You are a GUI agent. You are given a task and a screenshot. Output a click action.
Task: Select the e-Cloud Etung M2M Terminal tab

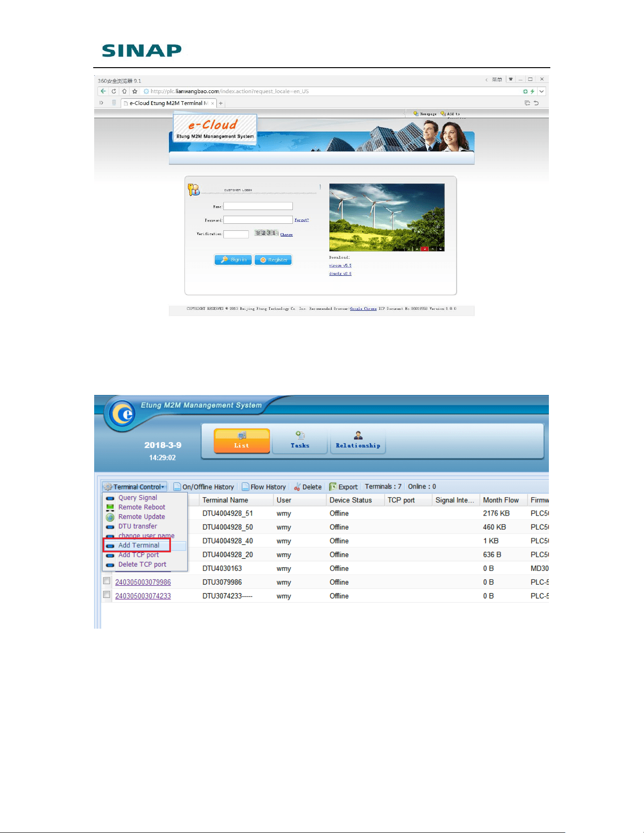[168, 103]
